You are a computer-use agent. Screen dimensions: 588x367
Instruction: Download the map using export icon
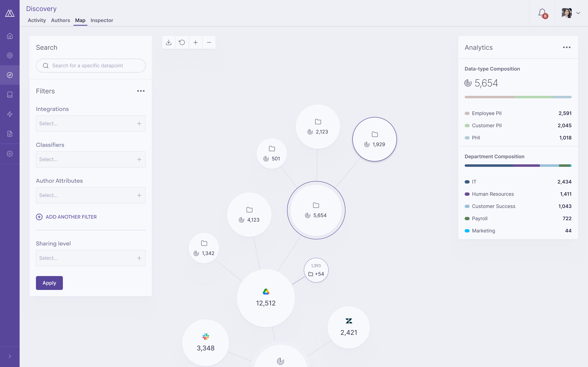click(169, 42)
